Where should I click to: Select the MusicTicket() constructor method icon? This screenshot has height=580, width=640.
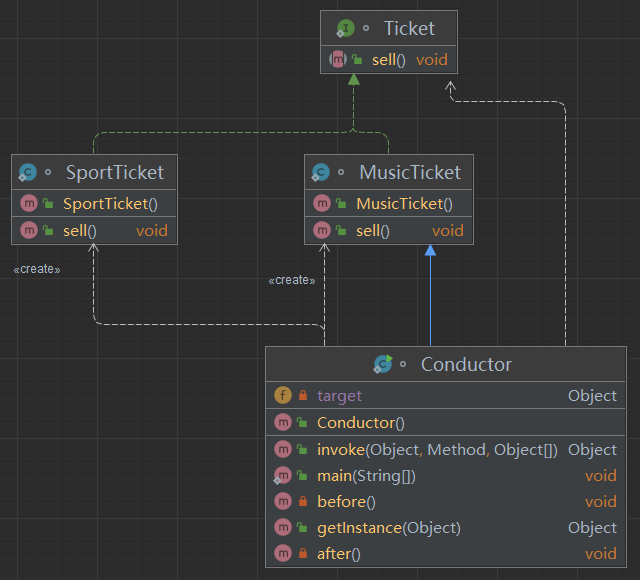coord(322,203)
